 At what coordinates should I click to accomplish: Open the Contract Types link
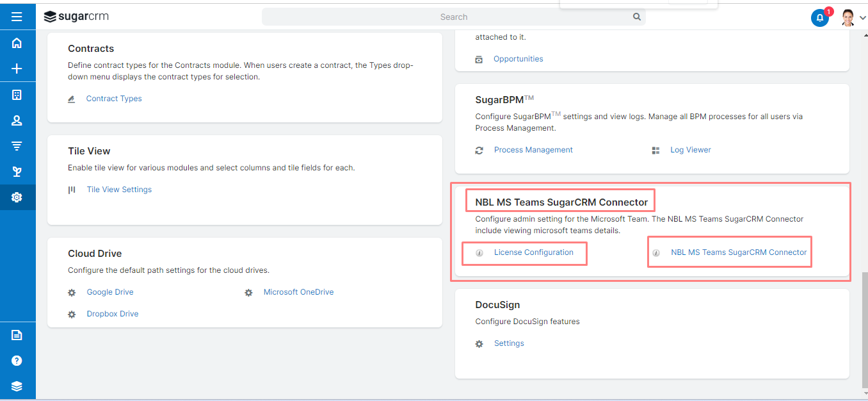pyautogui.click(x=114, y=99)
